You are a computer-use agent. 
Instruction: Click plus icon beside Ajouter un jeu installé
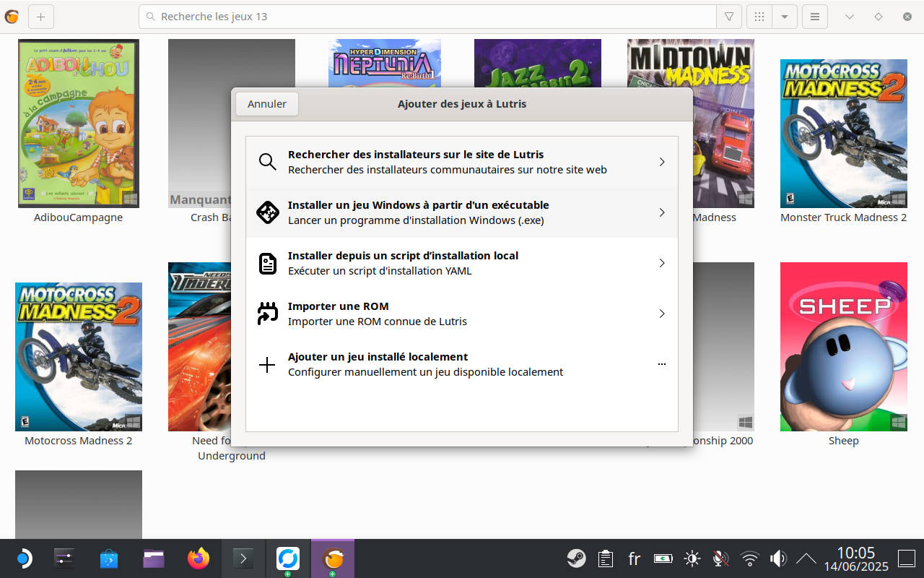click(x=267, y=365)
